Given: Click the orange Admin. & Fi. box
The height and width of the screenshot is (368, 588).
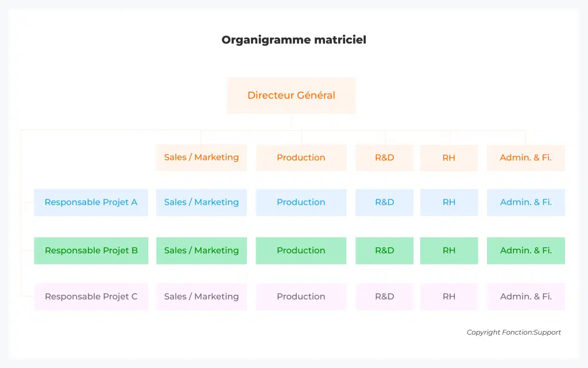Looking at the screenshot, I should pyautogui.click(x=526, y=158).
